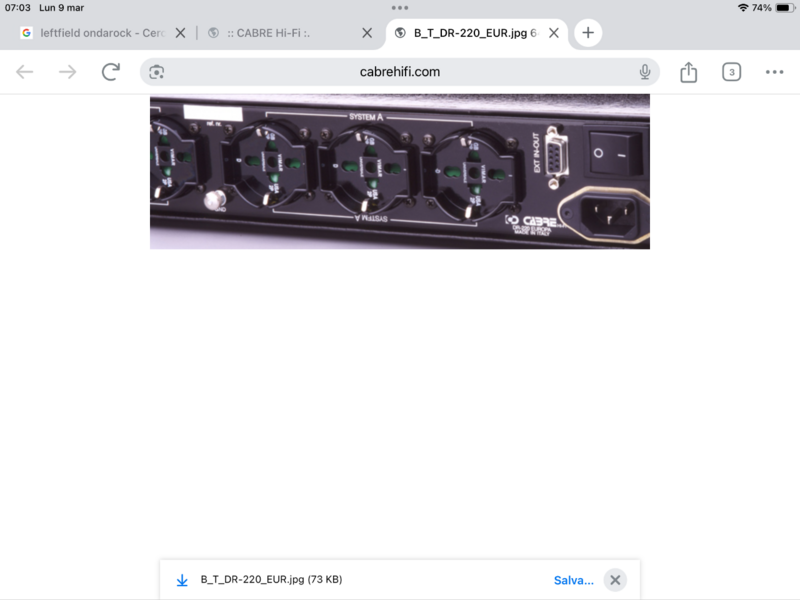Open the share sheet

688,71
